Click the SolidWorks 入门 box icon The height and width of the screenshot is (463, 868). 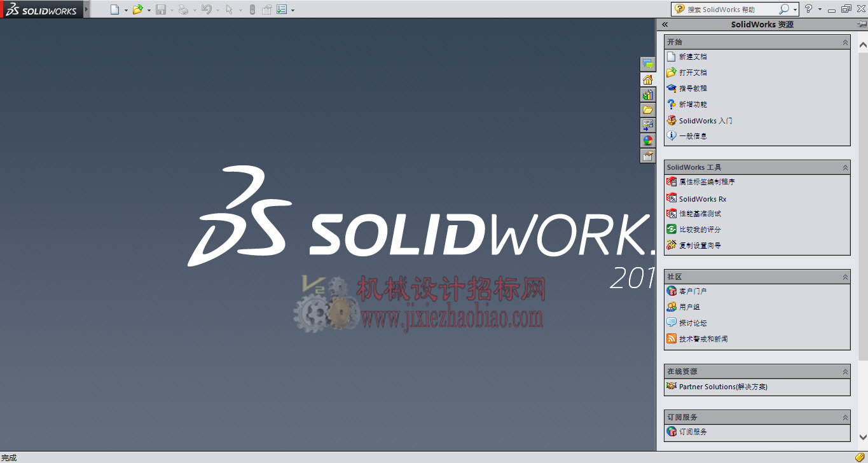671,120
